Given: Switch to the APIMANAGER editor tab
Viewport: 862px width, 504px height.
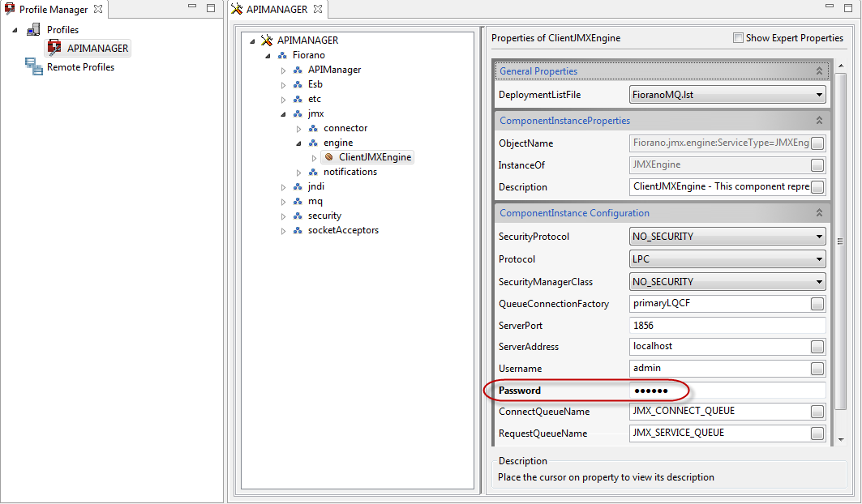Looking at the screenshot, I should click(x=277, y=10).
